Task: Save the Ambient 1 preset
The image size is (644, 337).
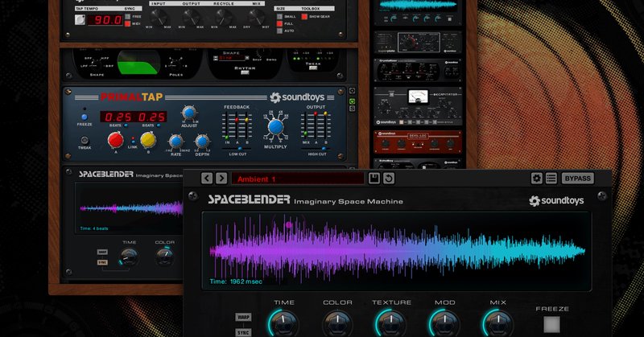Action: pos(374,178)
